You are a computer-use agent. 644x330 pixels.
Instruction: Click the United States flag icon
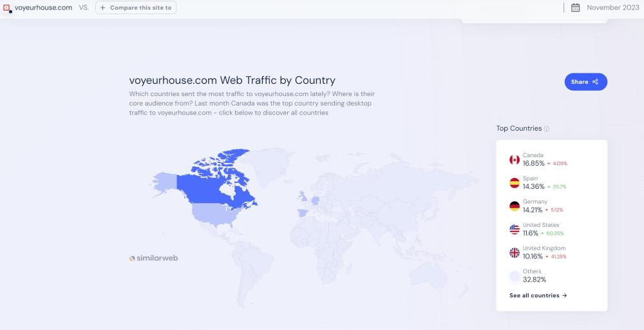point(515,229)
